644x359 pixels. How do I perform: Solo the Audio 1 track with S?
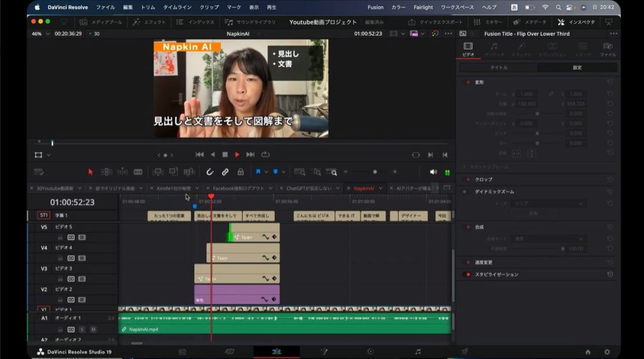pos(82,329)
